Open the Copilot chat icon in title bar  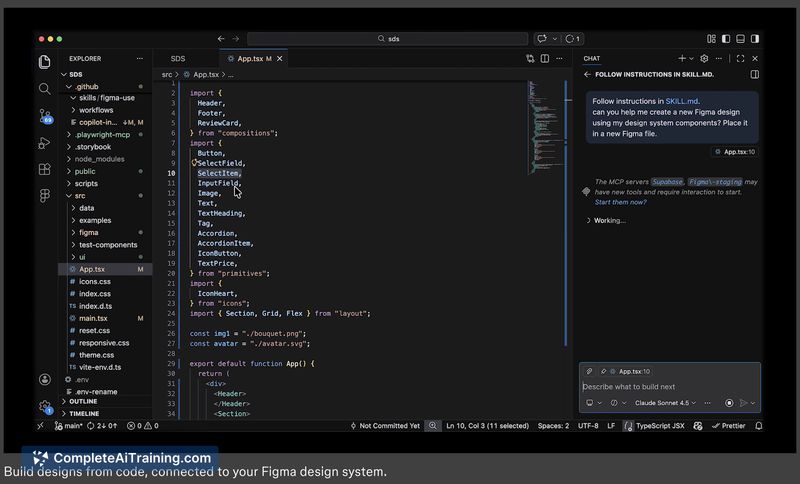(542, 39)
